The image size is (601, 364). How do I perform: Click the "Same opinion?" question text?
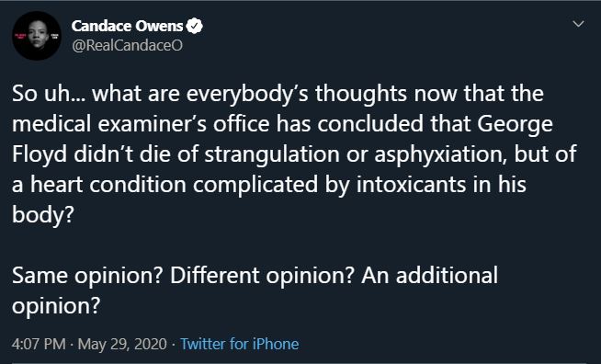coord(88,276)
